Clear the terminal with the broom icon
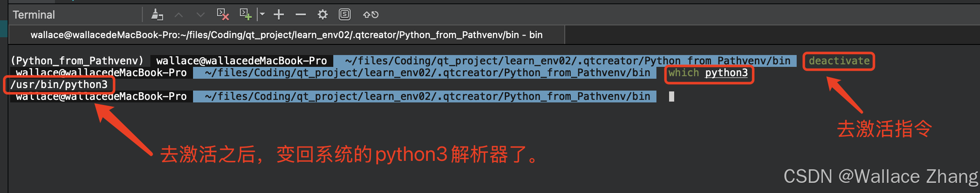The height and width of the screenshot is (193, 980). click(x=157, y=15)
